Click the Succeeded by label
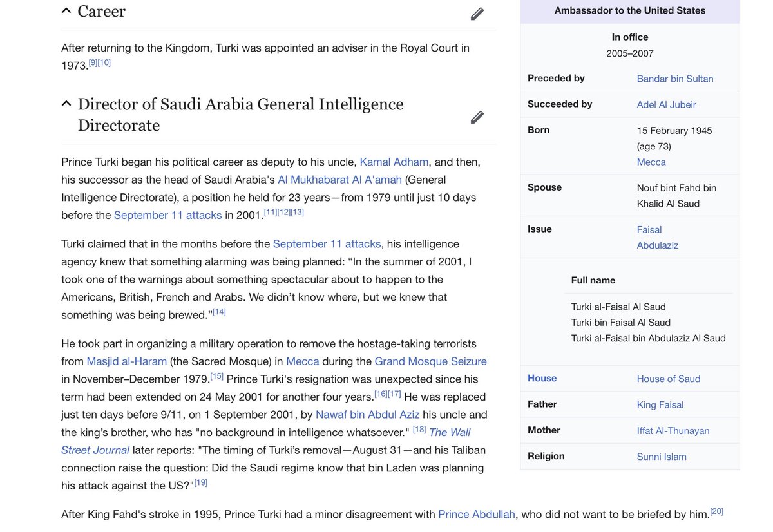This screenshot has height=532, width=773. click(x=560, y=104)
